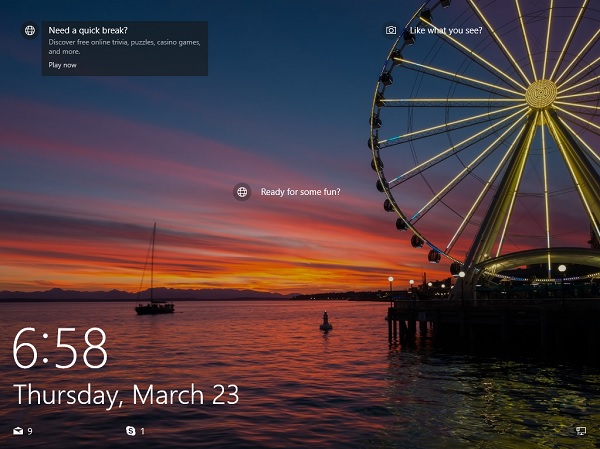Click the 6:58 clock display
The width and height of the screenshot is (600, 449).
[60, 349]
